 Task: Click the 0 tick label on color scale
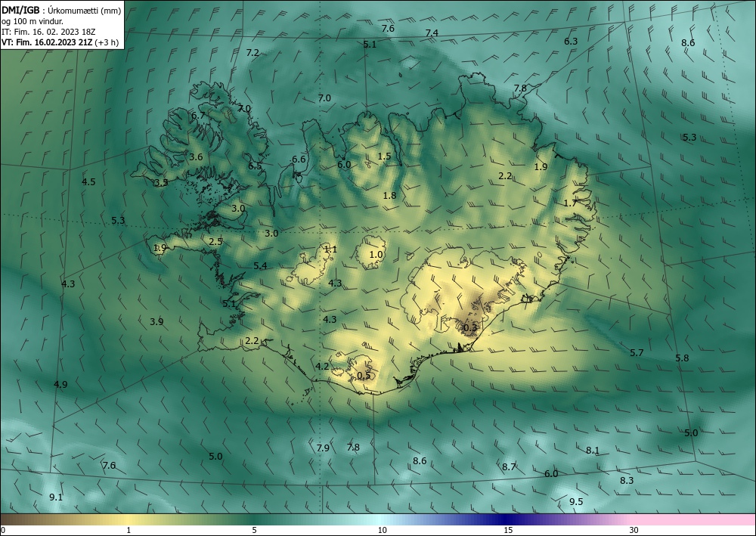pyautogui.click(x=3, y=531)
